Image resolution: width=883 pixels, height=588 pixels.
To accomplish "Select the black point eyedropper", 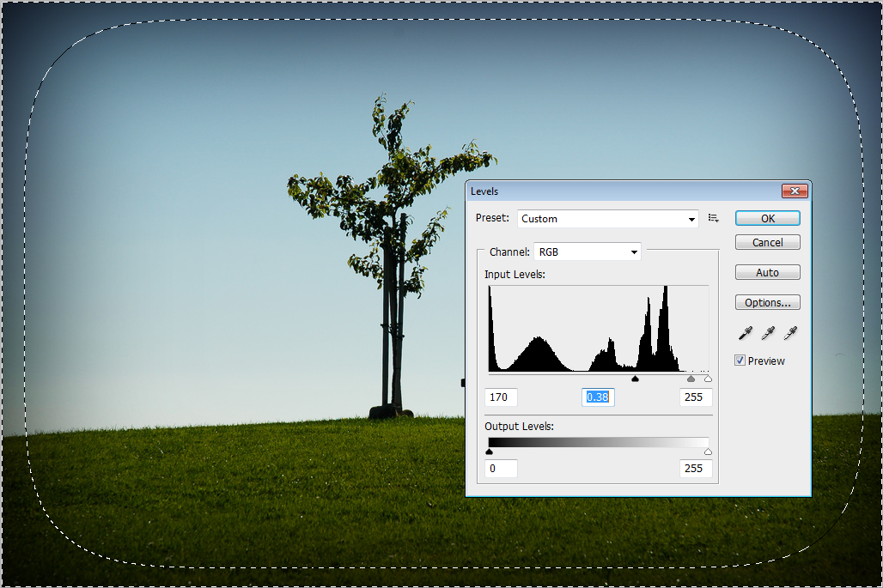I will [x=745, y=333].
